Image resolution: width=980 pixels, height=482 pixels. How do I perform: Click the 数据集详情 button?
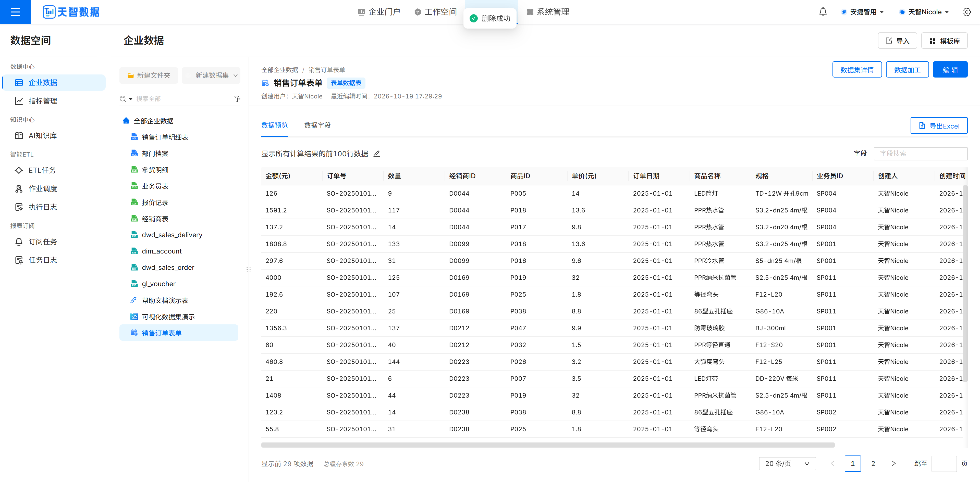click(x=857, y=70)
